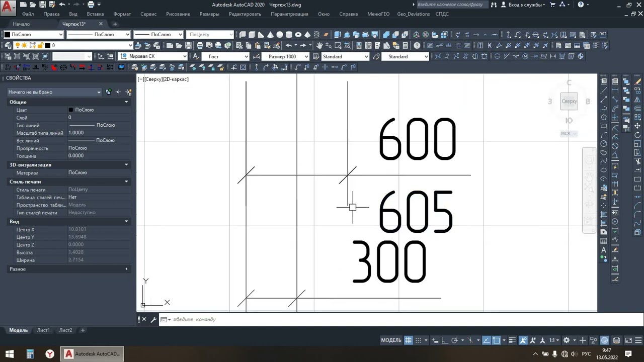The image size is (644, 362).
Task: Toggle 2D Object Snap in status bar
Action: click(x=496, y=340)
